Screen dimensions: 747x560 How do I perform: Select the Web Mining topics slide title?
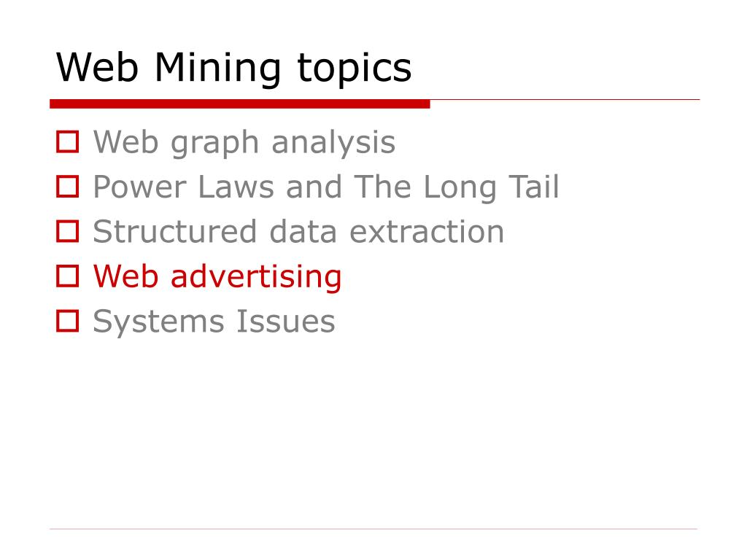point(233,69)
